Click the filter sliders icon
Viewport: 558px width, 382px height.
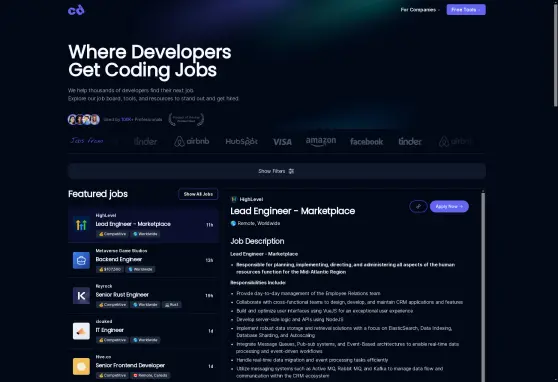pyautogui.click(x=291, y=171)
